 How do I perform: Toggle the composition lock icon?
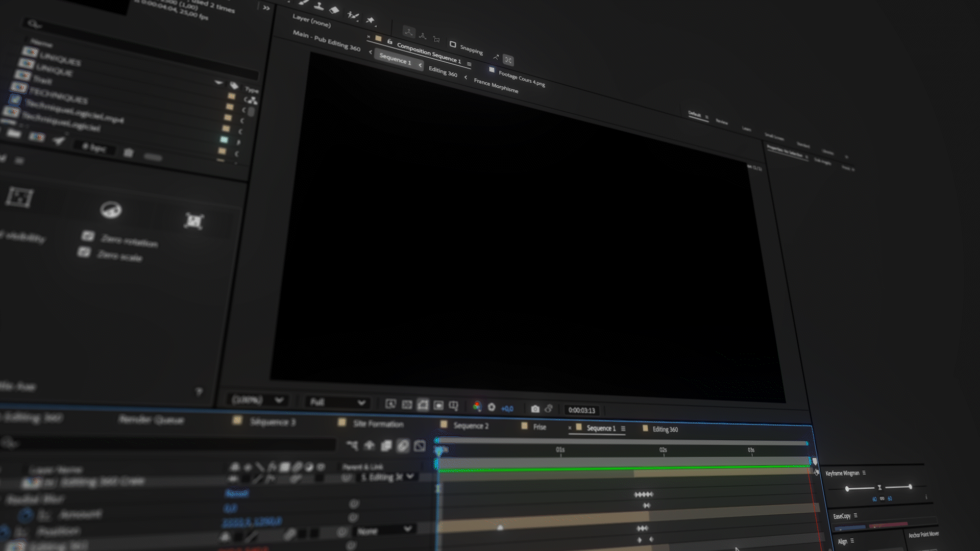coord(390,42)
